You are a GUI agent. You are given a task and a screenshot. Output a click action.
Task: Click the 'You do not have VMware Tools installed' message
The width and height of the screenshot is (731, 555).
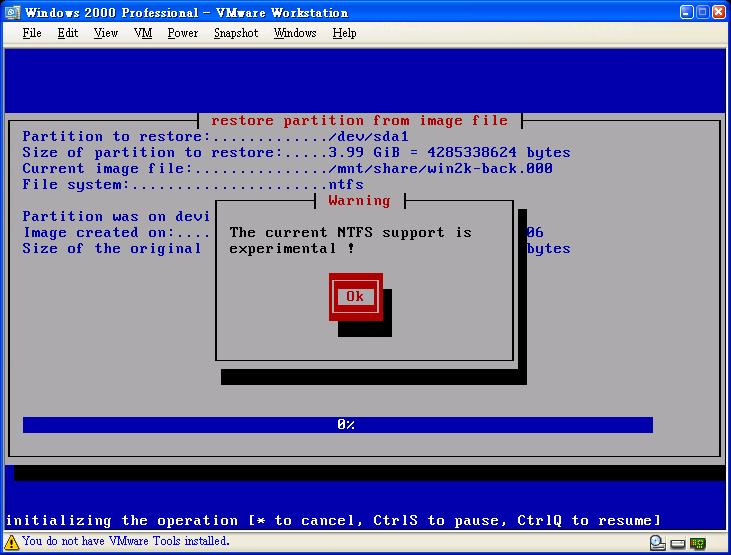[x=126, y=541]
